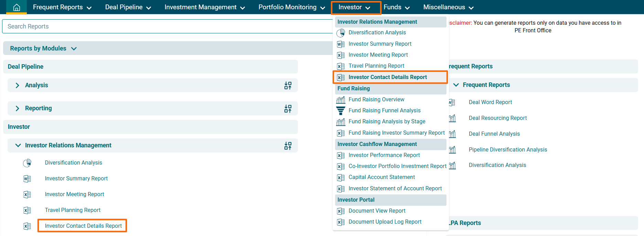Open the Portfolio Monitoring menu

[291, 7]
